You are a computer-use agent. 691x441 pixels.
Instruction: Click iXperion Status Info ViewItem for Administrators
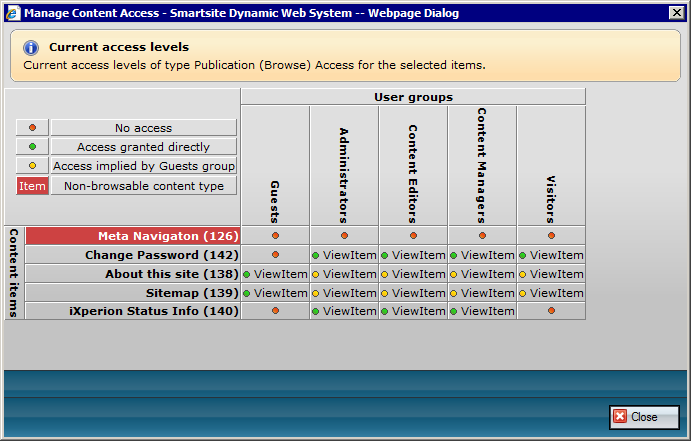coord(344,311)
